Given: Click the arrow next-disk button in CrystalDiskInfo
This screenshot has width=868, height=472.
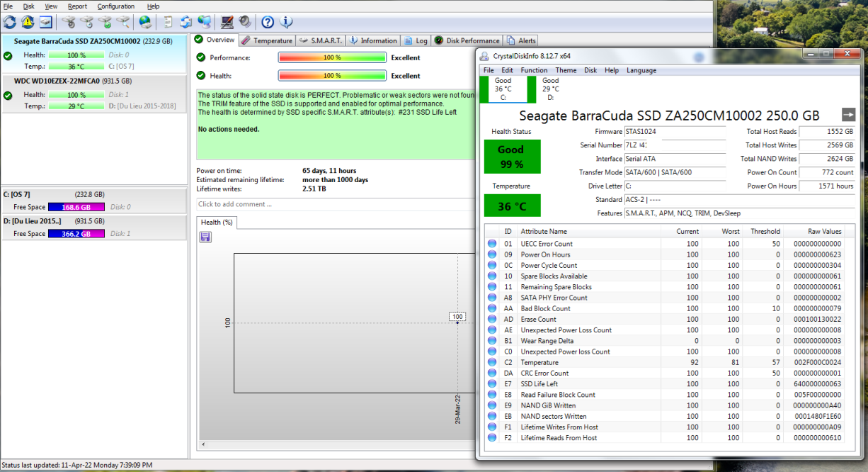Looking at the screenshot, I should 849,115.
